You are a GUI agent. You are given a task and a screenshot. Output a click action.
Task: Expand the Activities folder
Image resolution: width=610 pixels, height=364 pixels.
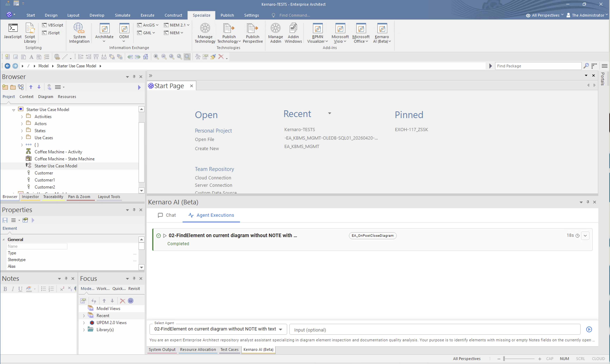point(22,117)
